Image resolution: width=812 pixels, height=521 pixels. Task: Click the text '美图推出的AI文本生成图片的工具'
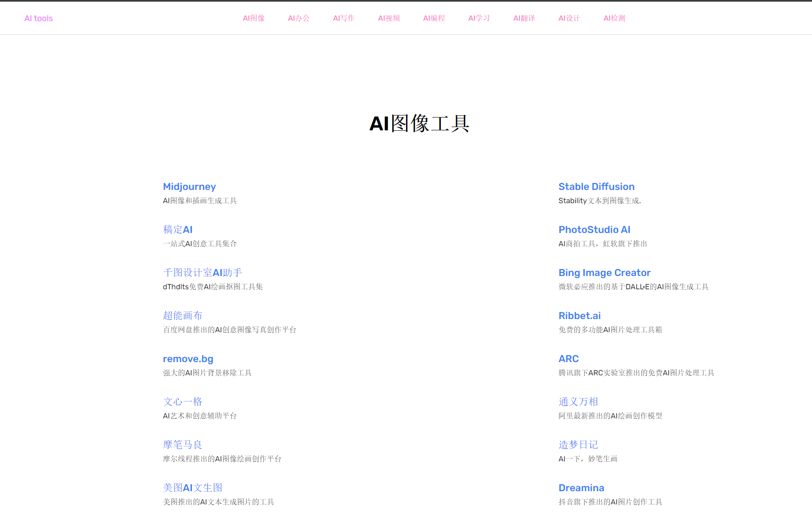219,502
